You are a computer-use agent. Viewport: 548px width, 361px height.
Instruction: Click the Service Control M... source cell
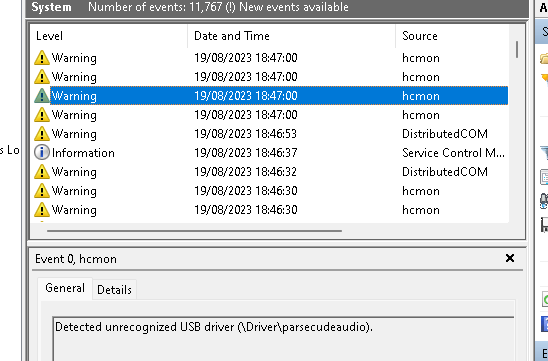click(x=453, y=153)
